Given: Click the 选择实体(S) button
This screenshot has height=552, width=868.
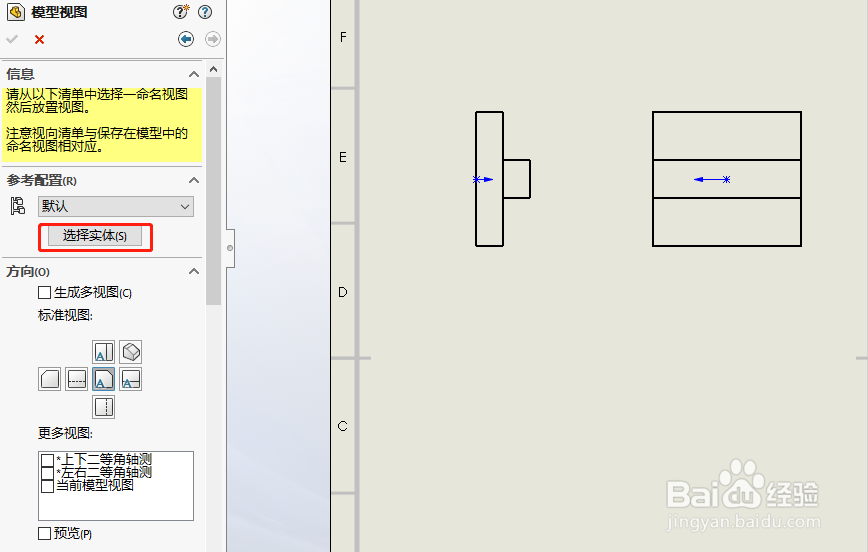Looking at the screenshot, I should pyautogui.click(x=95, y=236).
